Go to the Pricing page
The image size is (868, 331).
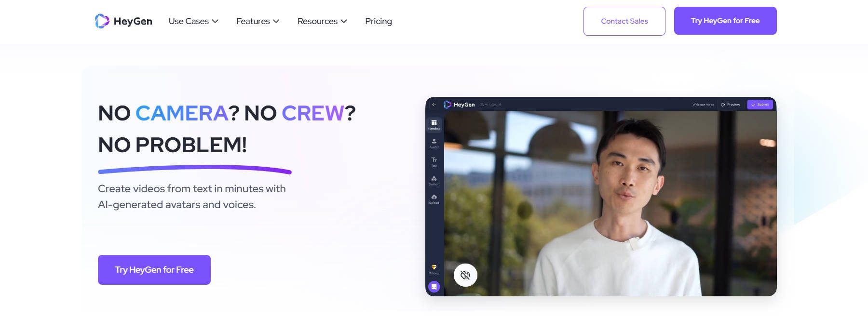379,21
